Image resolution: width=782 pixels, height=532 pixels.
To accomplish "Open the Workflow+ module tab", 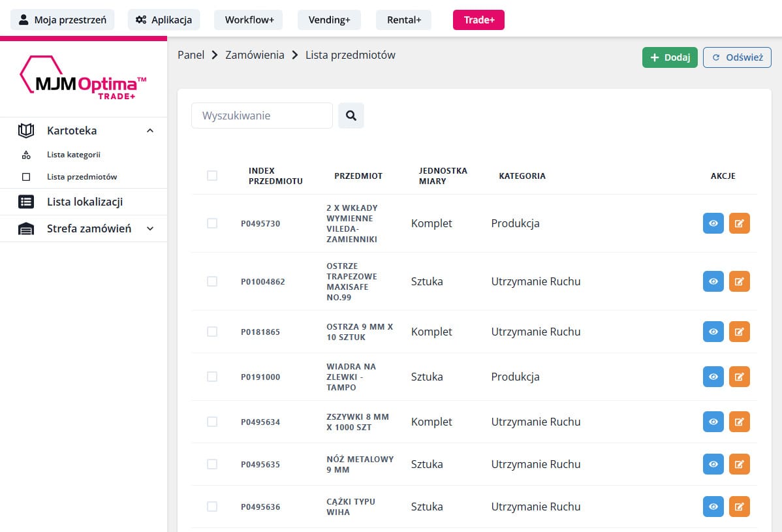I will (x=249, y=20).
